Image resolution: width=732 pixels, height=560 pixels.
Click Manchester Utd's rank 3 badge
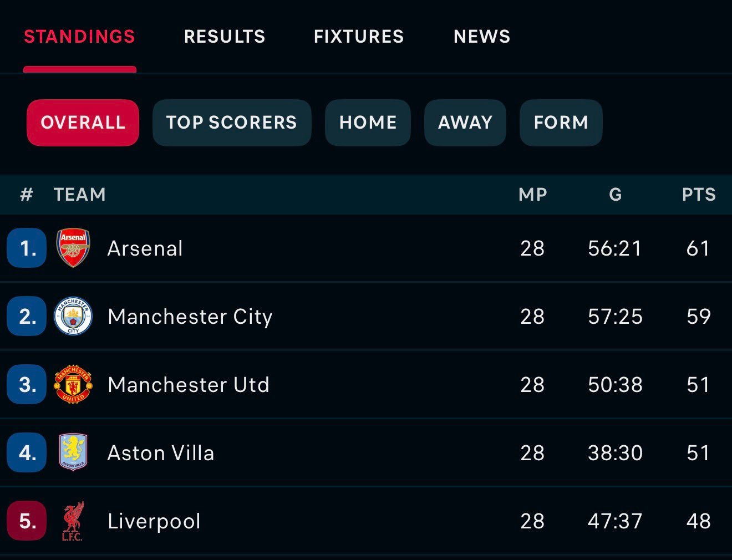click(x=27, y=385)
